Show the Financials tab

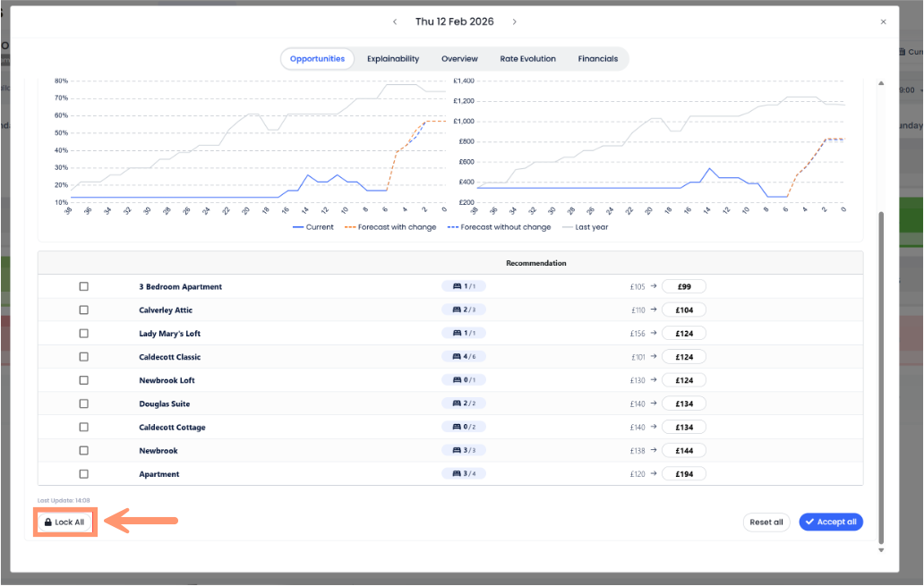tap(597, 59)
